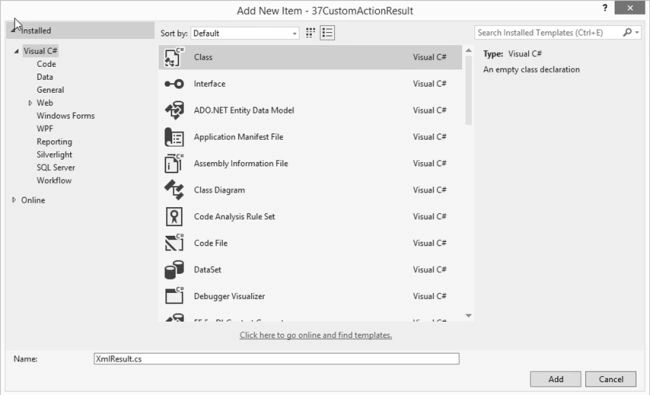Select the Code File template icon
Image resolution: width=650 pixels, height=395 pixels.
coord(174,243)
